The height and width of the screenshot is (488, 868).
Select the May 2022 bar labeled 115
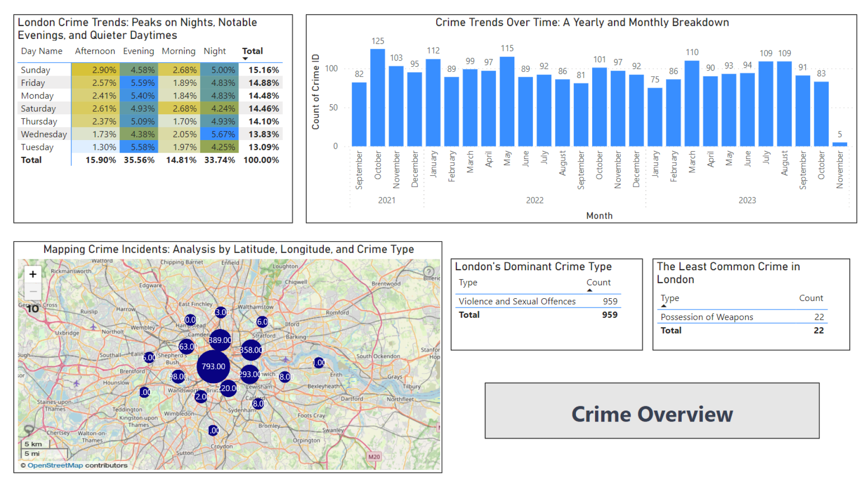pyautogui.click(x=507, y=101)
